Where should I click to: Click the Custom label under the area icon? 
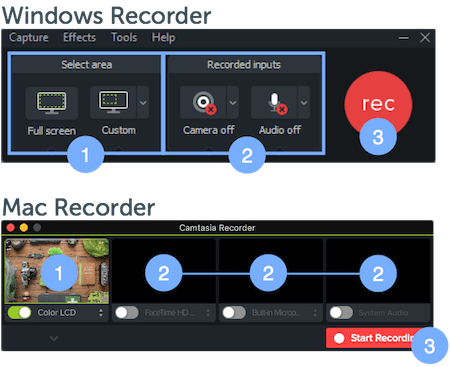click(x=119, y=130)
